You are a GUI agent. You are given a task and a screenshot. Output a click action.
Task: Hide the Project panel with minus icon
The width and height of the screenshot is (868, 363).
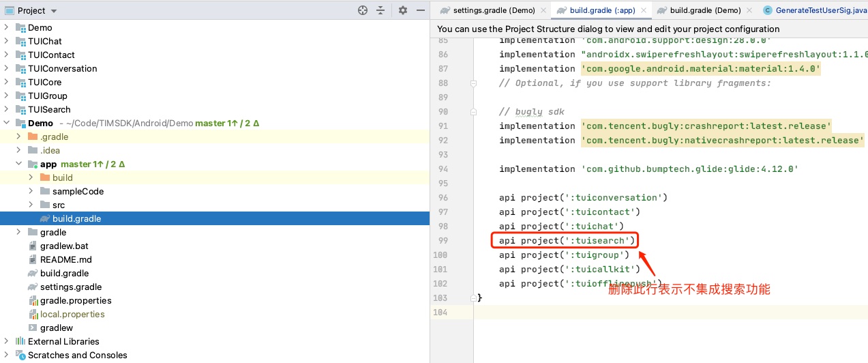click(419, 10)
